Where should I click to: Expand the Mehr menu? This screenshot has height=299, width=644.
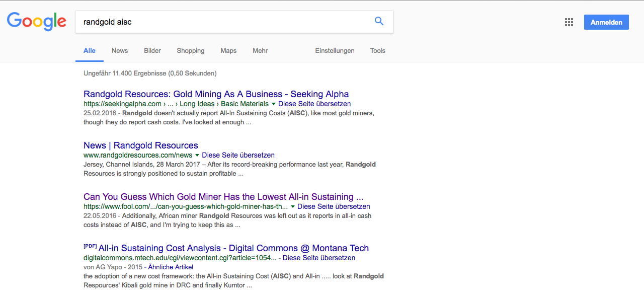(x=260, y=51)
